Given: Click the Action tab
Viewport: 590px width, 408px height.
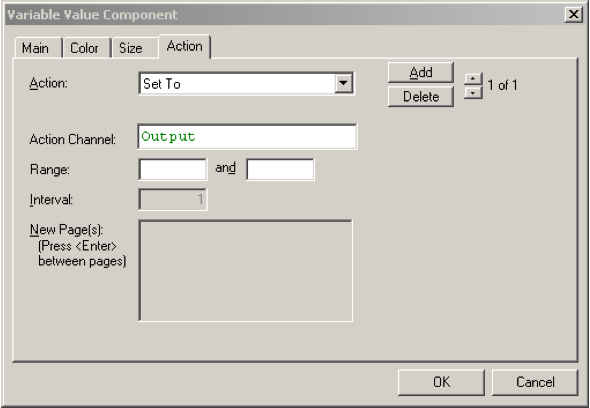Looking at the screenshot, I should 185,46.
